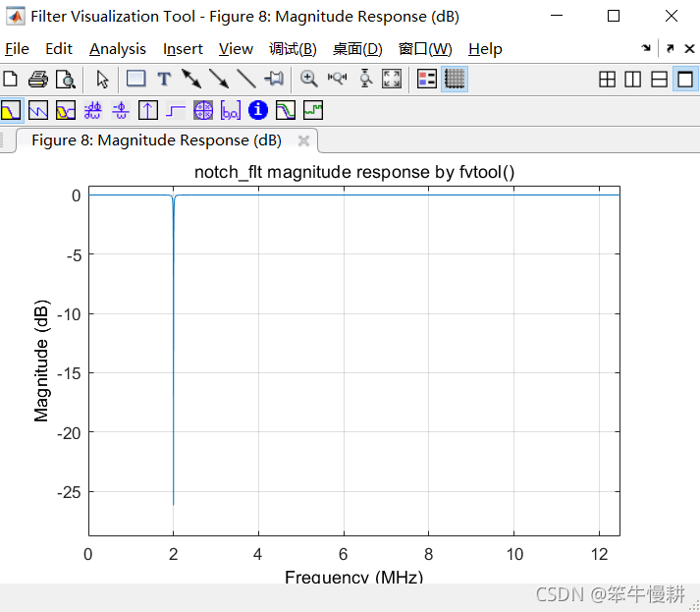Show the Impulse Response
The height and width of the screenshot is (612, 700).
click(148, 110)
